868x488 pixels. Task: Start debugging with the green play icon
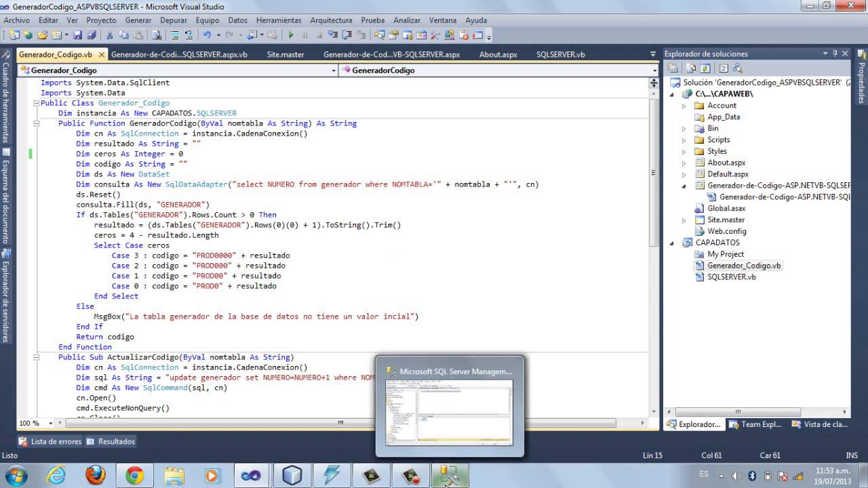(x=291, y=35)
